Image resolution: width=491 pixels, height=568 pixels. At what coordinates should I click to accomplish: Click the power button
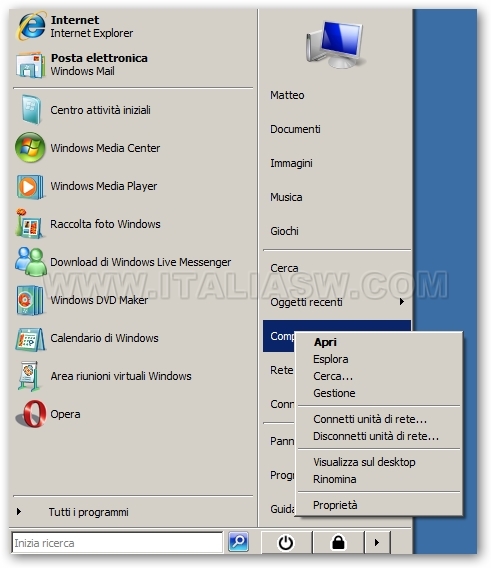click(x=286, y=542)
